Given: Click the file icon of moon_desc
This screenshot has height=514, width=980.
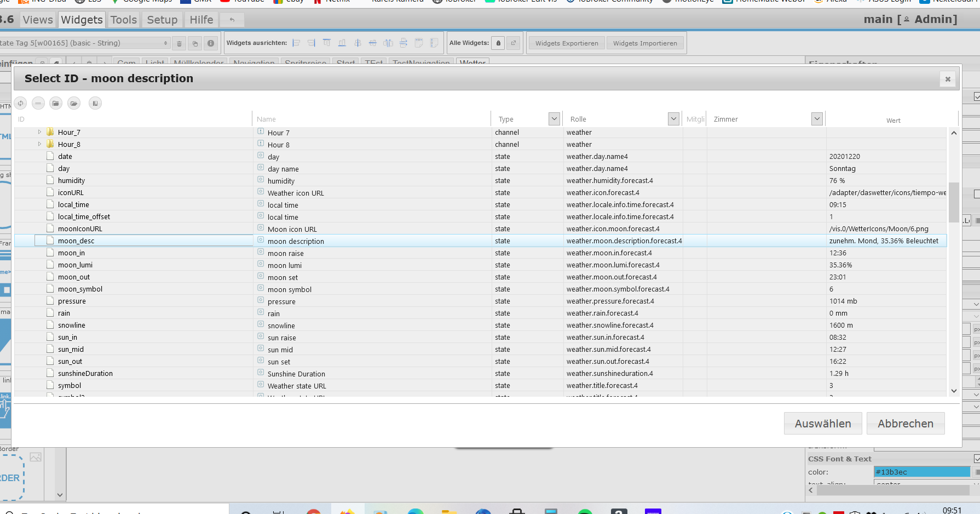Looking at the screenshot, I should click(50, 241).
